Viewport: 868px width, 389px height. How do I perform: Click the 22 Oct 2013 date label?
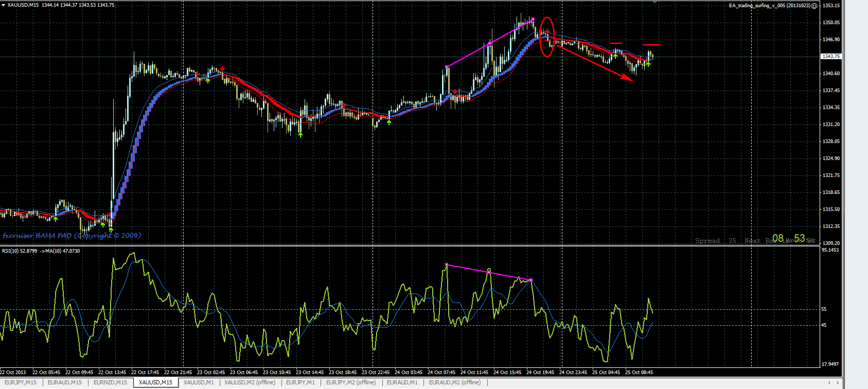[x=13, y=372]
